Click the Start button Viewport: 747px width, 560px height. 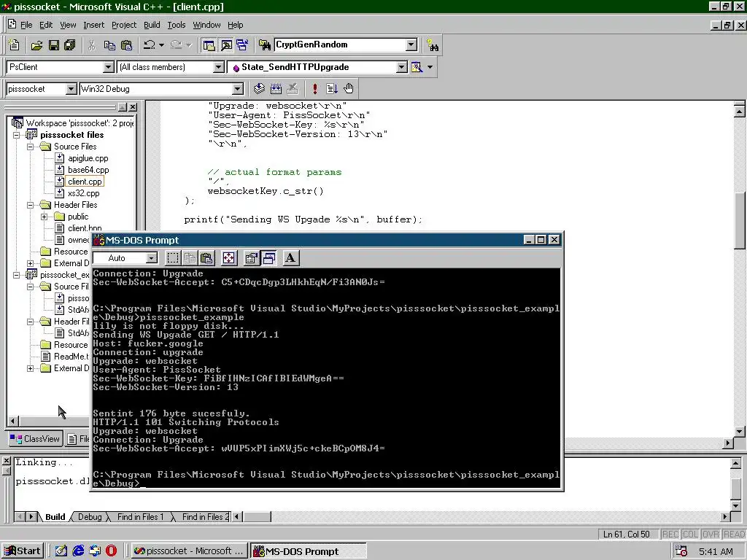[x=23, y=551]
